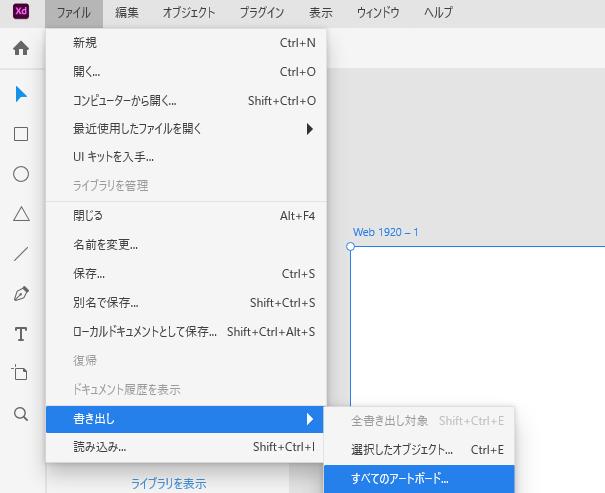Select the Zoom magnifier tool

(x=20, y=414)
